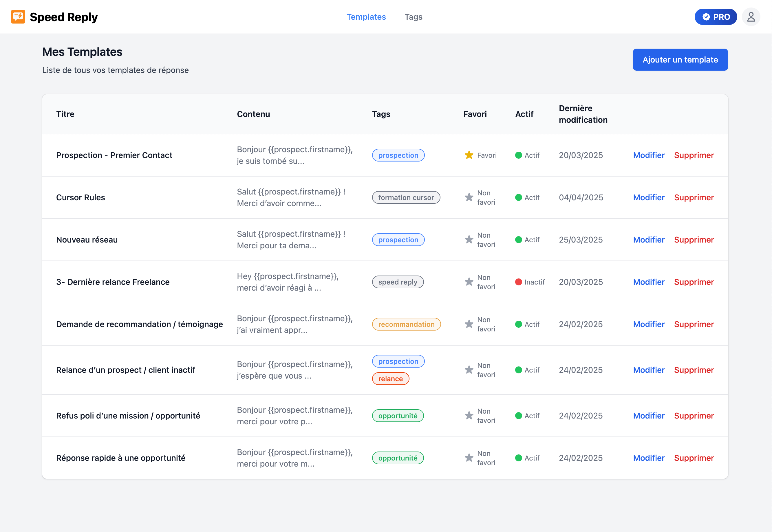Mark Cursor Rules as favorite
The height and width of the screenshot is (532, 772).
coord(469,197)
